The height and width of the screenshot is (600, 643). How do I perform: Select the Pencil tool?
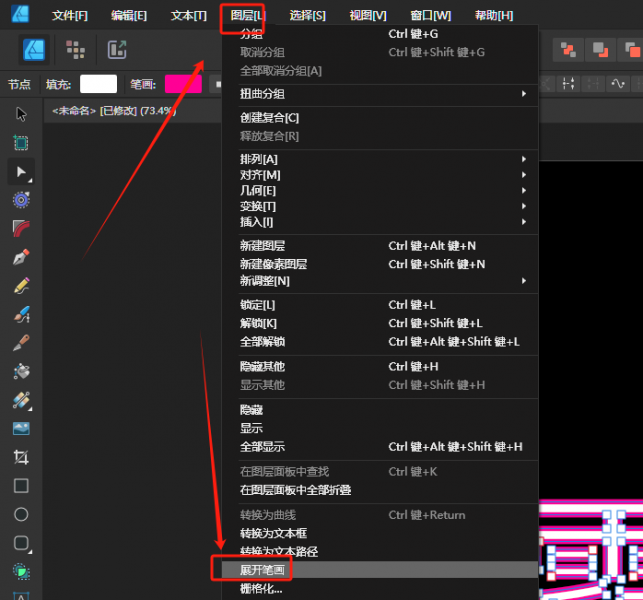click(21, 286)
